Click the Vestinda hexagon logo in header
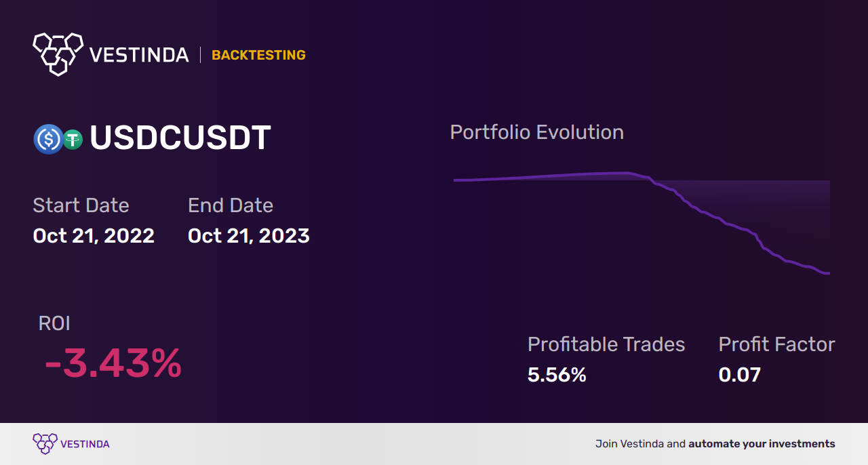This screenshot has width=868, height=465. pyautogui.click(x=58, y=54)
